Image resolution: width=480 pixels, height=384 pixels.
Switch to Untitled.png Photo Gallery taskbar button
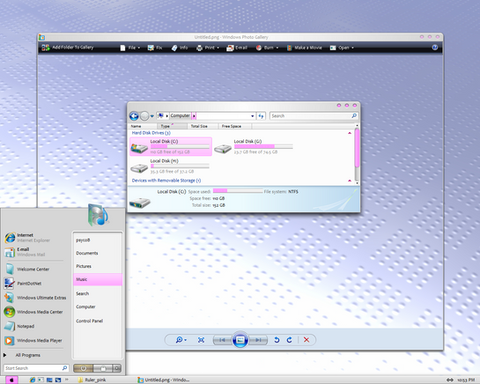tap(164, 380)
